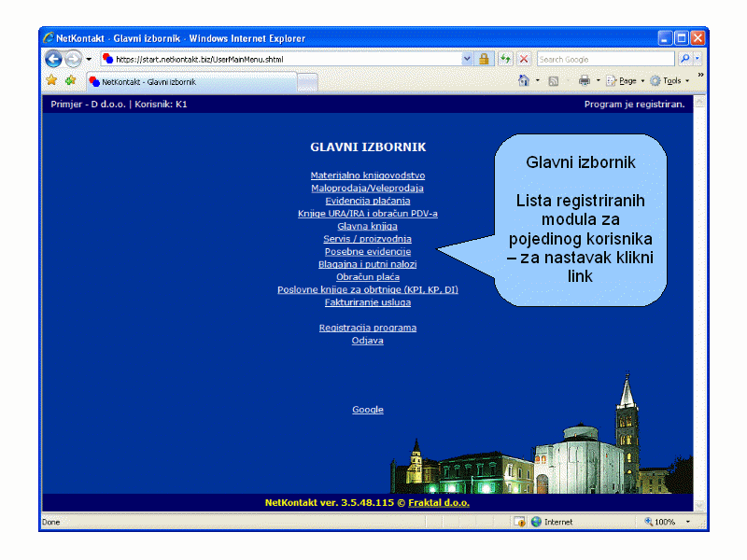This screenshot has width=747, height=560.
Task: Open the Tools menu
Action: [669, 81]
